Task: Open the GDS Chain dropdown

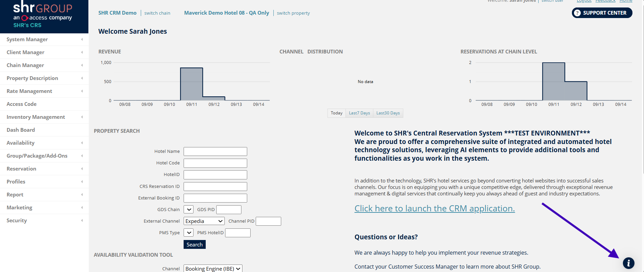Action: point(188,210)
